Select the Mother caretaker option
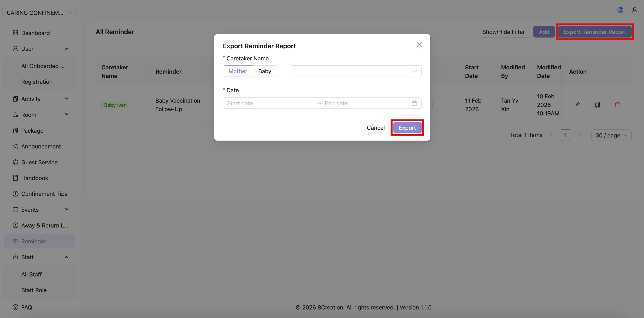Viewport: 644px width, 318px height. tap(237, 71)
